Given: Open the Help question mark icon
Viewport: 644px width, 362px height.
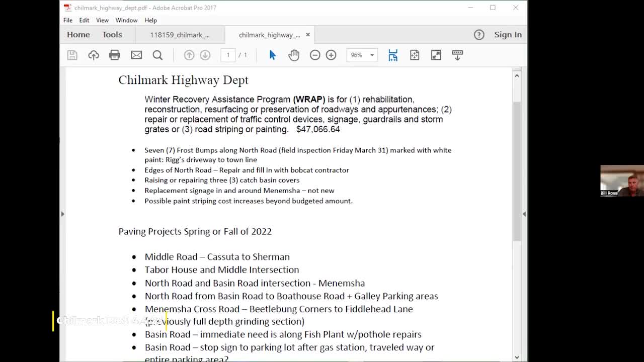Looking at the screenshot, I should tap(479, 35).
